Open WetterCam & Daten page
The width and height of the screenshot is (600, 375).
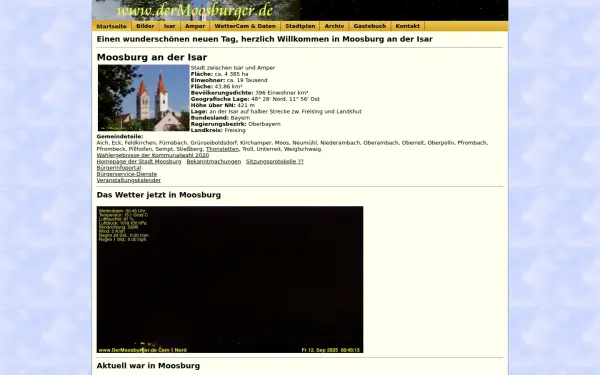pos(245,26)
